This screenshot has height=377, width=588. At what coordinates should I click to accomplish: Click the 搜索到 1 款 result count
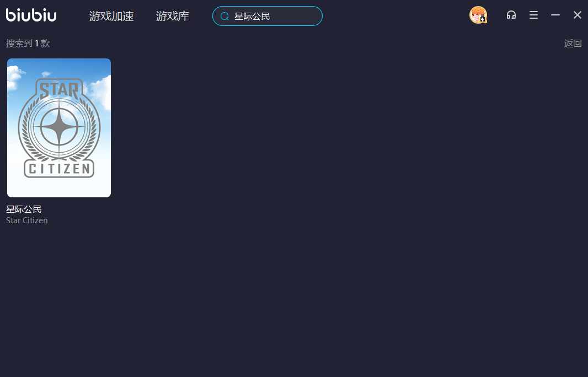point(28,44)
